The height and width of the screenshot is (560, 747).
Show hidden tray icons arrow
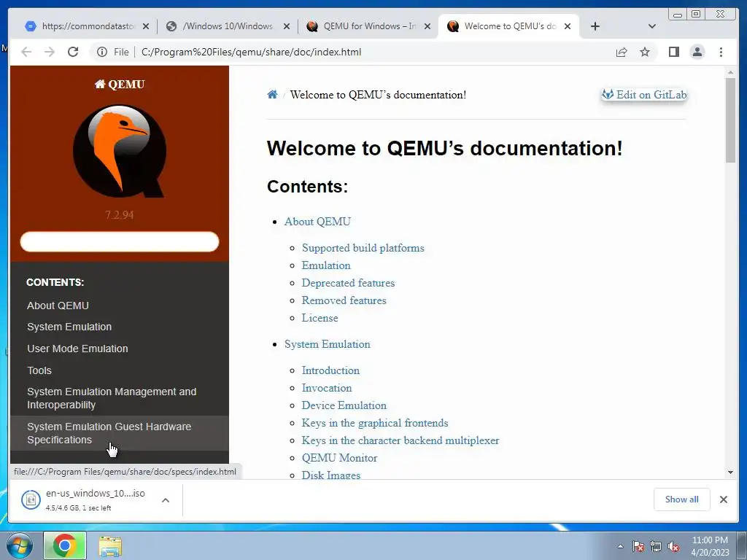click(620, 547)
